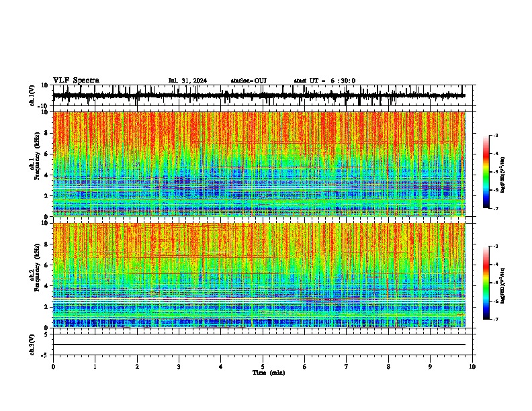Click the "ch.3(V)" axis label
The height and width of the screenshot is (411, 532).
[x=32, y=345]
